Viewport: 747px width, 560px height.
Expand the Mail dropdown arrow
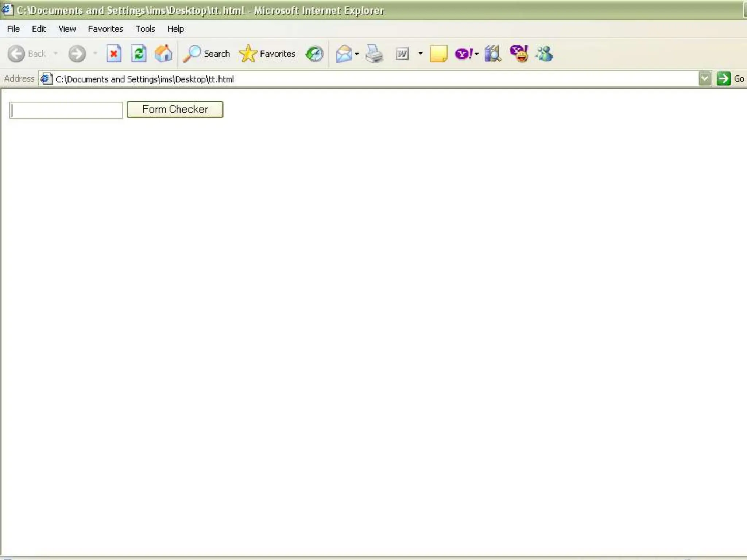357,54
